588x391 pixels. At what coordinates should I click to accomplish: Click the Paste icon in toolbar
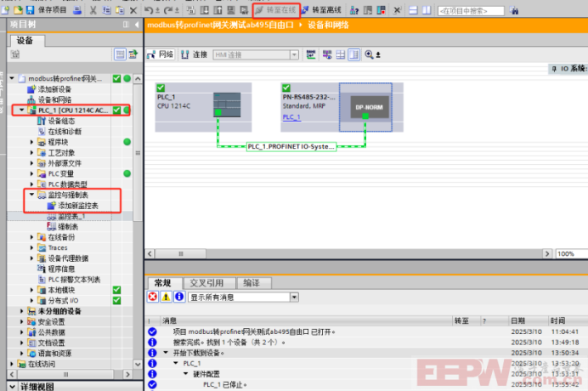120,10
